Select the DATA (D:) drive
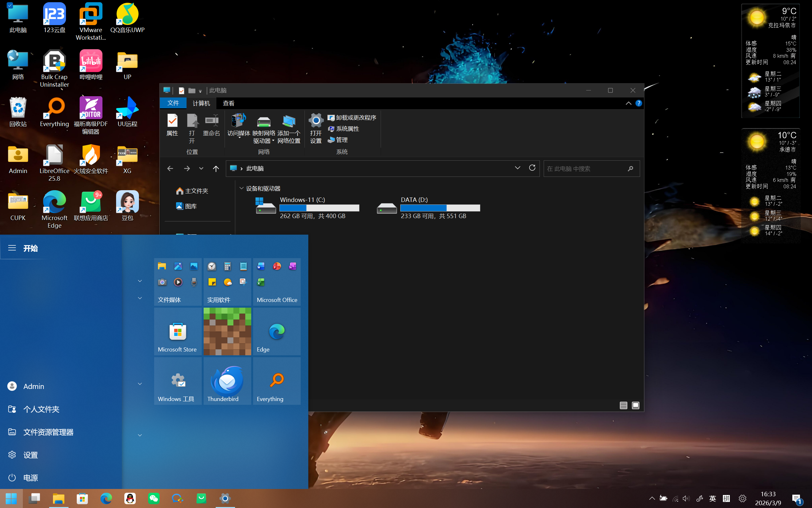The image size is (812, 508). tap(428, 208)
